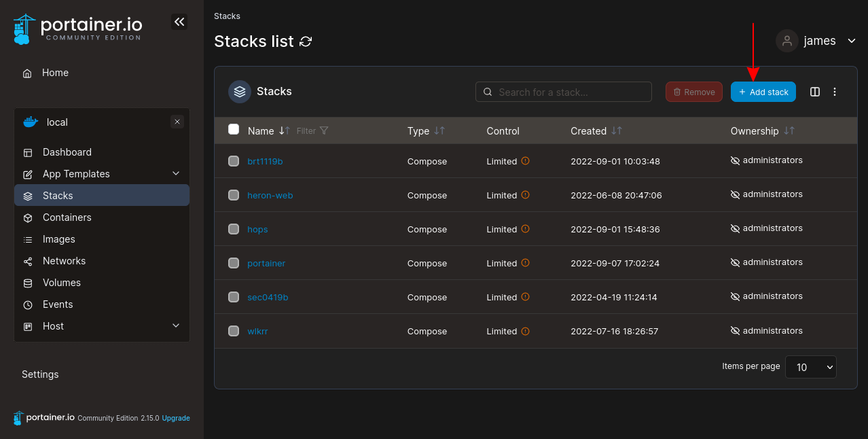Open the three-dot table settings menu
This screenshot has height=439, width=868.
835,92
